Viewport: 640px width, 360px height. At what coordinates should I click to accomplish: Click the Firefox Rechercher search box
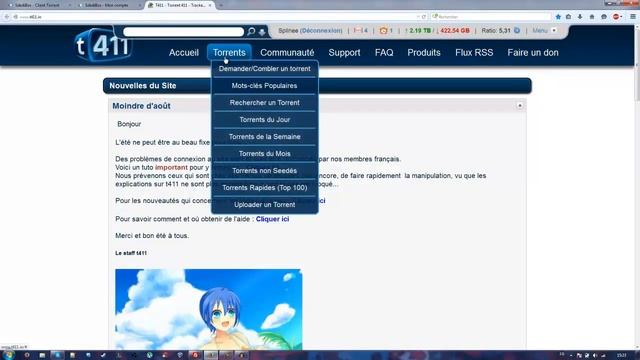[x=491, y=17]
